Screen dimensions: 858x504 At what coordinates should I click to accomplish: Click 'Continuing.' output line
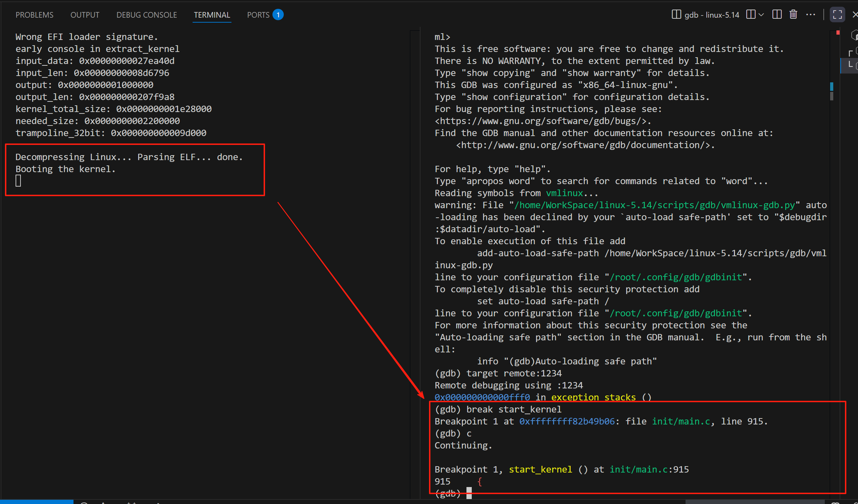click(x=463, y=446)
